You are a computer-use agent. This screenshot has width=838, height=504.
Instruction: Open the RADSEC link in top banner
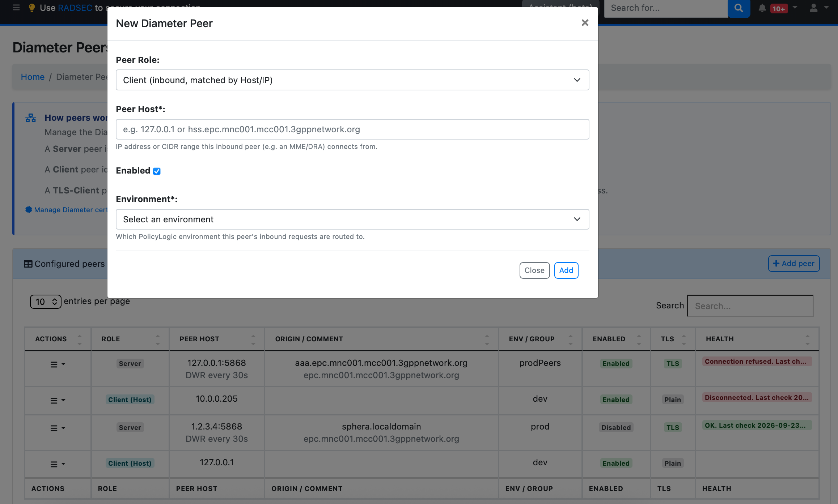point(75,8)
